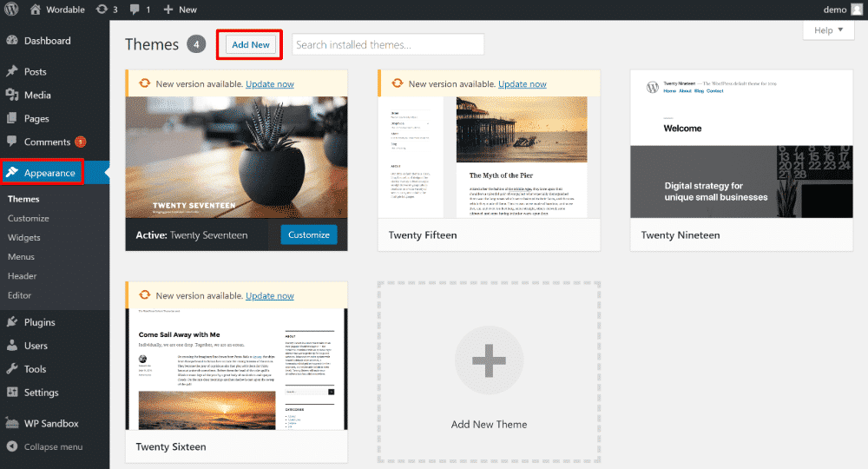Select the Twenty Nineteen theme thumbnail
This screenshot has width=868, height=469.
pos(741,144)
